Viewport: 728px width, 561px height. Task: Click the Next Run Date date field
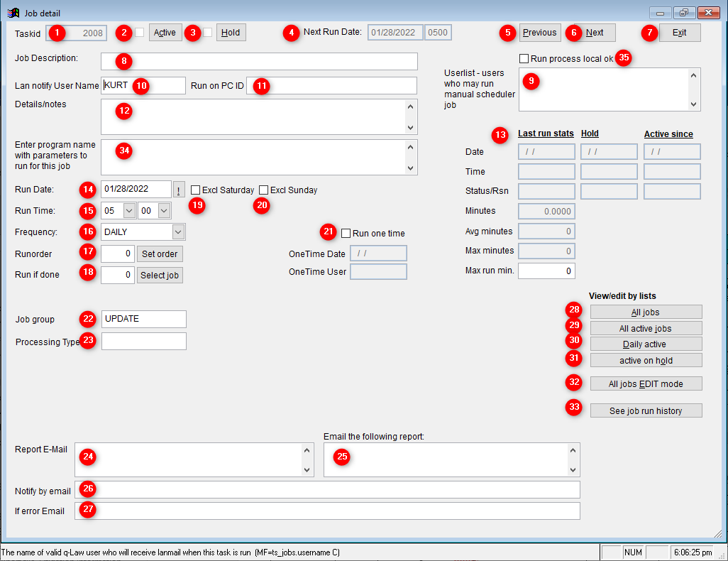pyautogui.click(x=395, y=33)
